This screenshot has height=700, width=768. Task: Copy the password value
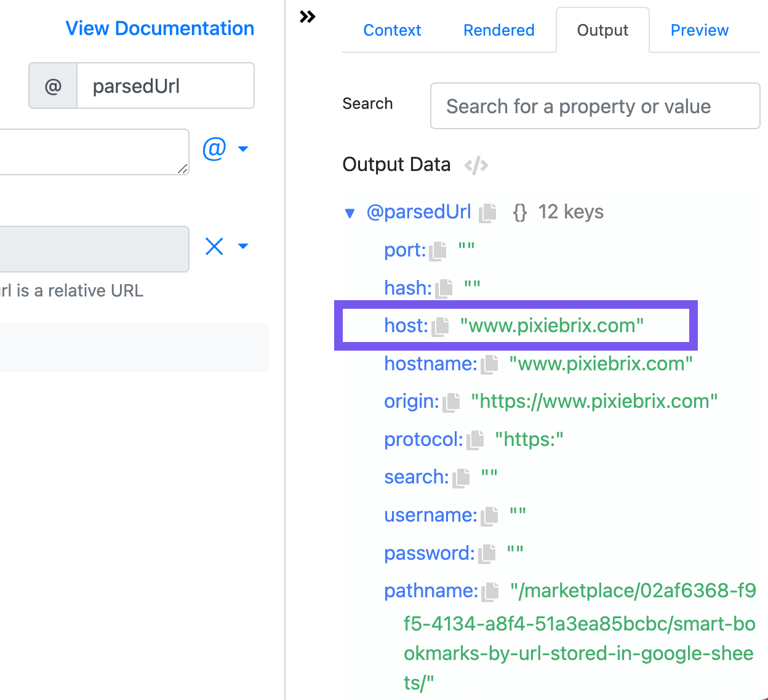click(x=487, y=554)
